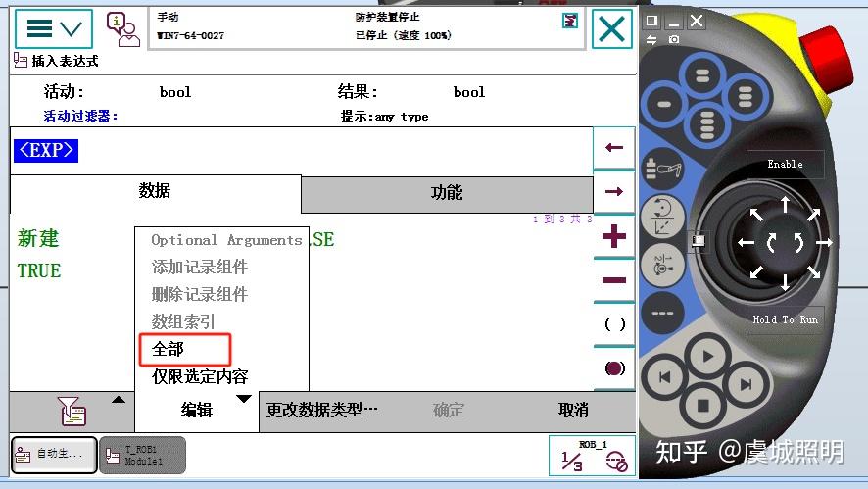This screenshot has height=489, width=868.
Task: Open the T_ROB1 Module1 taskbar item
Action: (142, 455)
